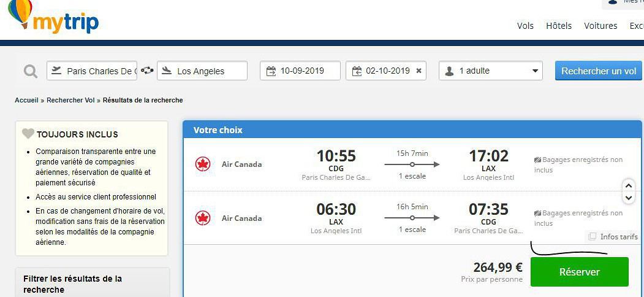Click the departure date calendar icon
Image resolution: width=644 pixels, height=297 pixels.
[x=271, y=71]
